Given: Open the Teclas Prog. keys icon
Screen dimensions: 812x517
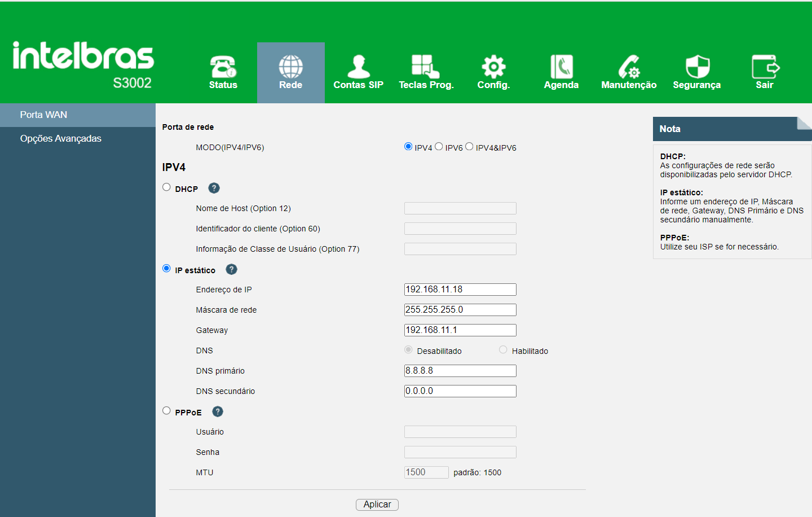Looking at the screenshot, I should (426, 66).
